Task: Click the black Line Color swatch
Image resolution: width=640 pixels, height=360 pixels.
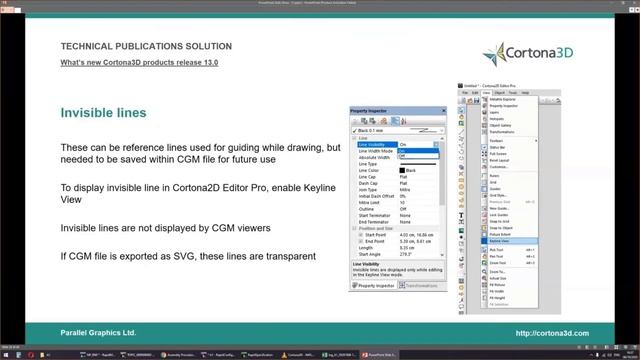Action: (x=402, y=171)
